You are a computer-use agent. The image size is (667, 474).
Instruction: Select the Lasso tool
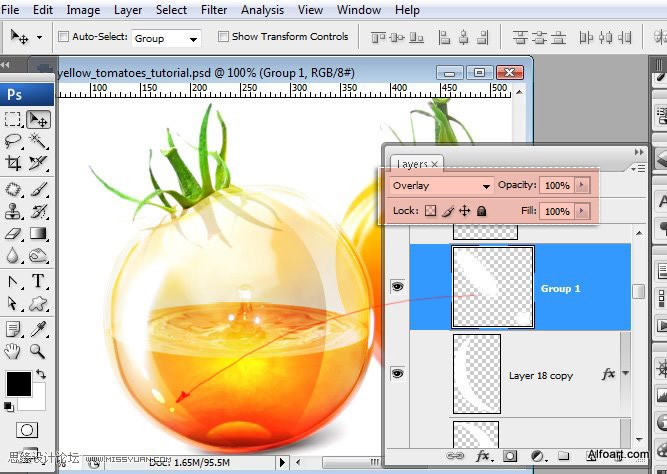(13, 140)
